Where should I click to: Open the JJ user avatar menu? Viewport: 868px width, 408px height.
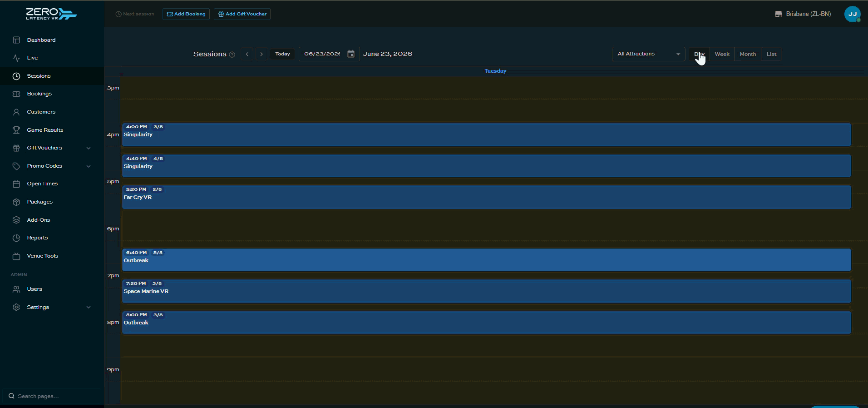(x=852, y=14)
